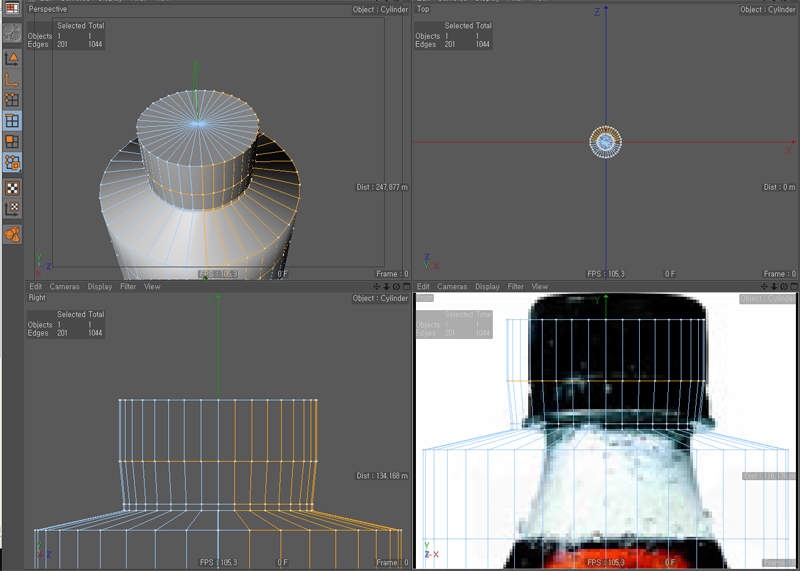
Task: Click the checkerboard Texture mode icon
Action: point(12,187)
